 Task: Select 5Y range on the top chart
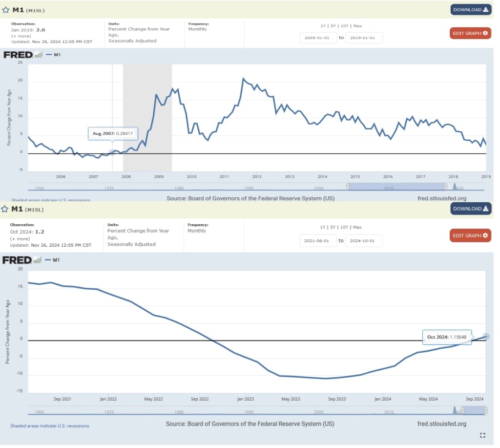333,26
